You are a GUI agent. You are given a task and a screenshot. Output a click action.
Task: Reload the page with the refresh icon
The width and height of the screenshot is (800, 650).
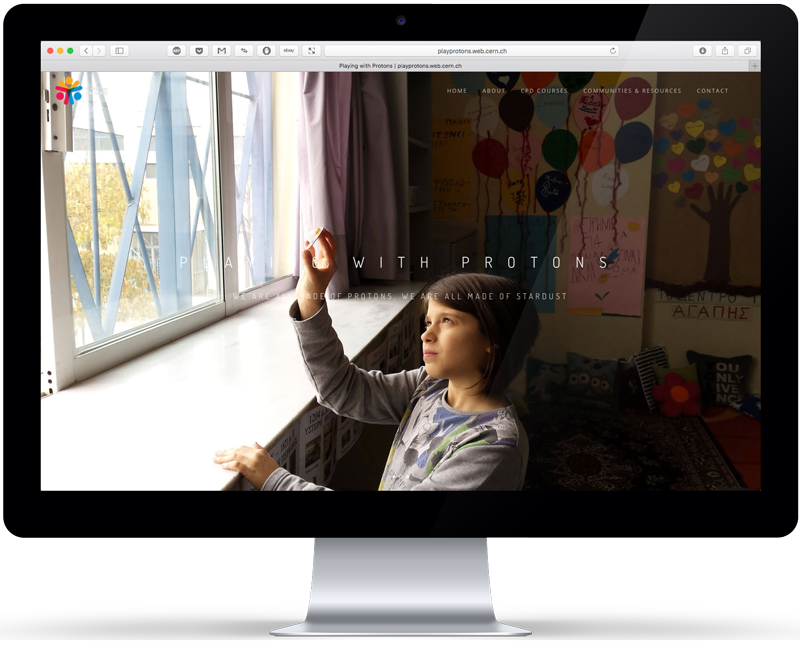[613, 50]
